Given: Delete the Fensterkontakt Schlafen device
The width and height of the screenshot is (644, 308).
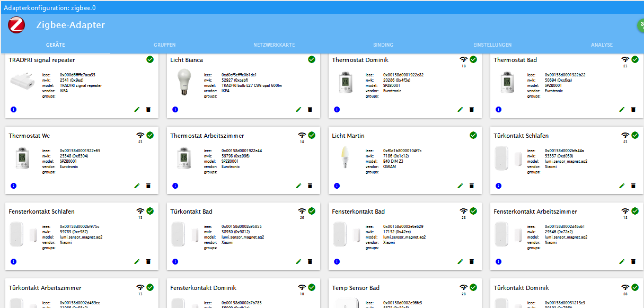Looking at the screenshot, I should [x=148, y=261].
